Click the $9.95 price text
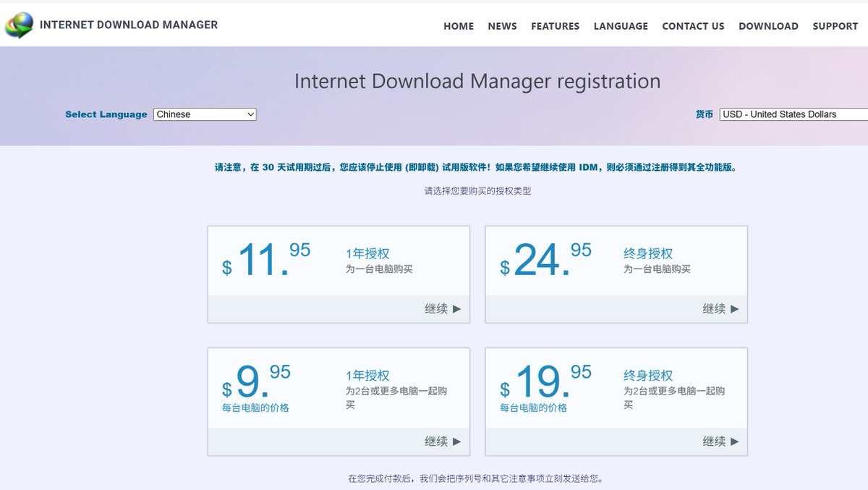The width and height of the screenshot is (868, 490). click(256, 382)
